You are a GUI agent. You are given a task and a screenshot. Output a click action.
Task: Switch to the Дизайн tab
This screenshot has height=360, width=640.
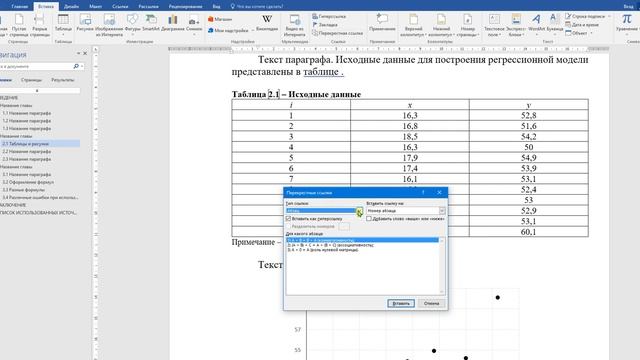[71, 7]
